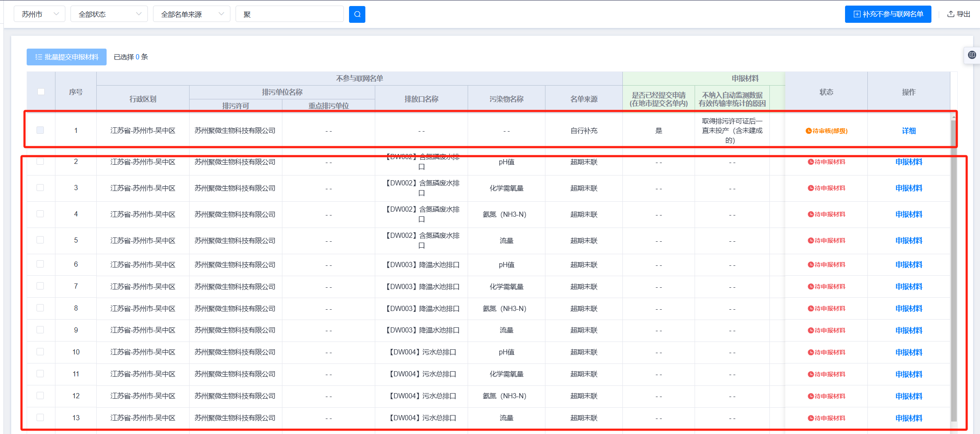Click 化学需氧量 cell in row 3
Screen dimensions: 980x434
(x=506, y=188)
